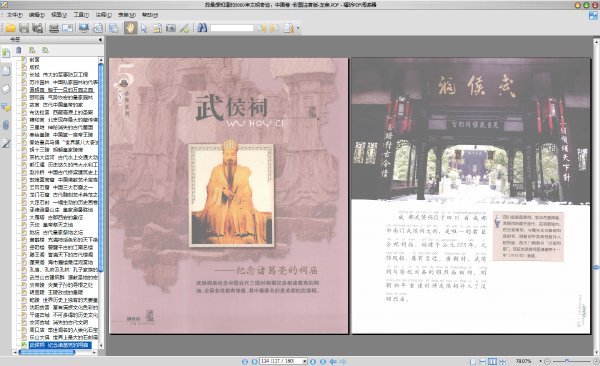Go to previous page button

(254, 361)
